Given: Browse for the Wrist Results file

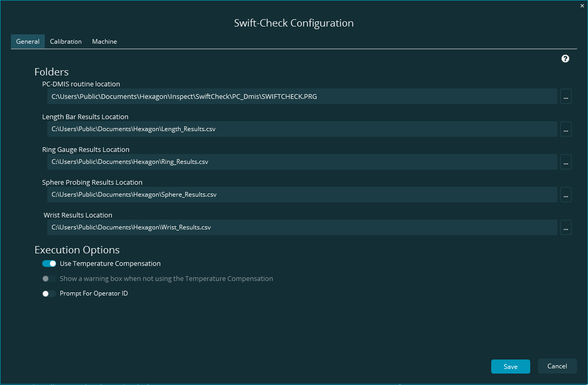Looking at the screenshot, I should tap(566, 227).
